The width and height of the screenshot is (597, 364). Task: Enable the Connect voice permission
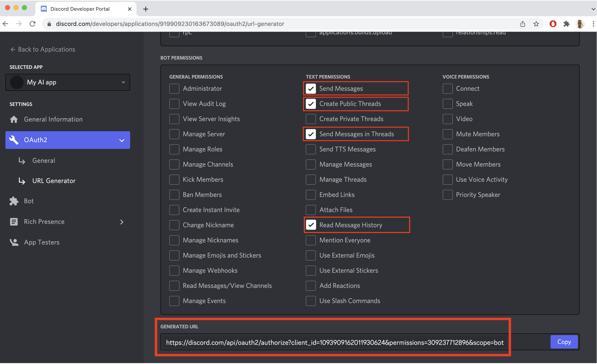tap(447, 88)
